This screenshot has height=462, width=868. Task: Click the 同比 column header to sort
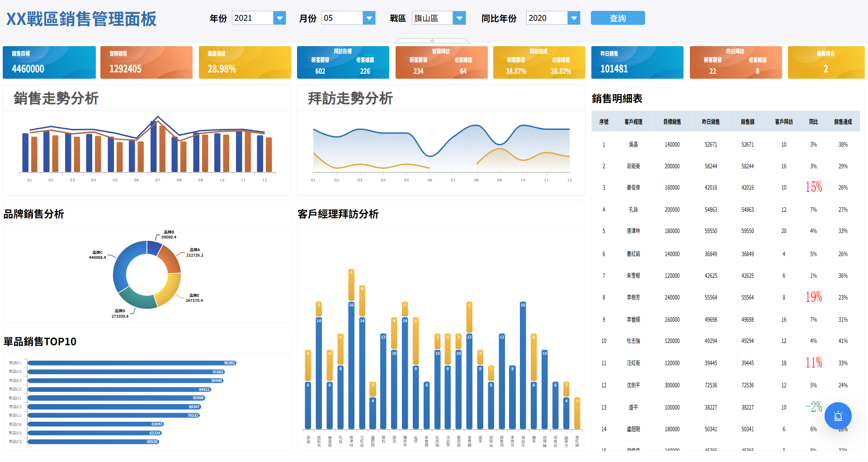click(x=813, y=121)
